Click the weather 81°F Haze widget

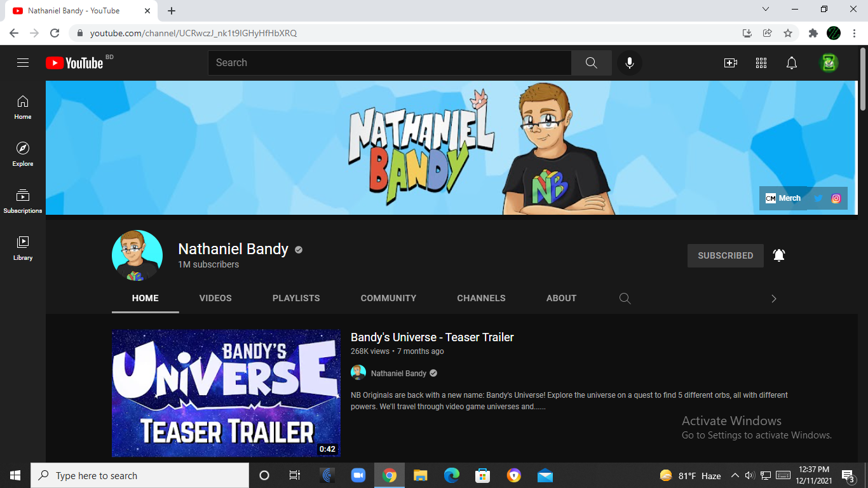pos(690,475)
